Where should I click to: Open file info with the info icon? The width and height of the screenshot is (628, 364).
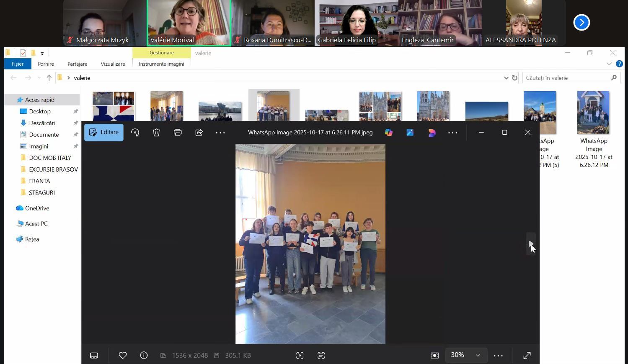[x=144, y=355]
